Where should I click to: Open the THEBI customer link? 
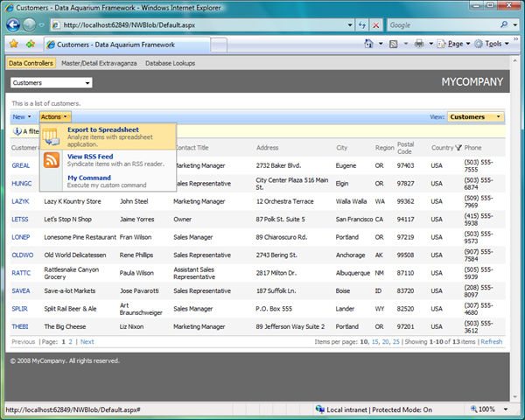point(20,327)
